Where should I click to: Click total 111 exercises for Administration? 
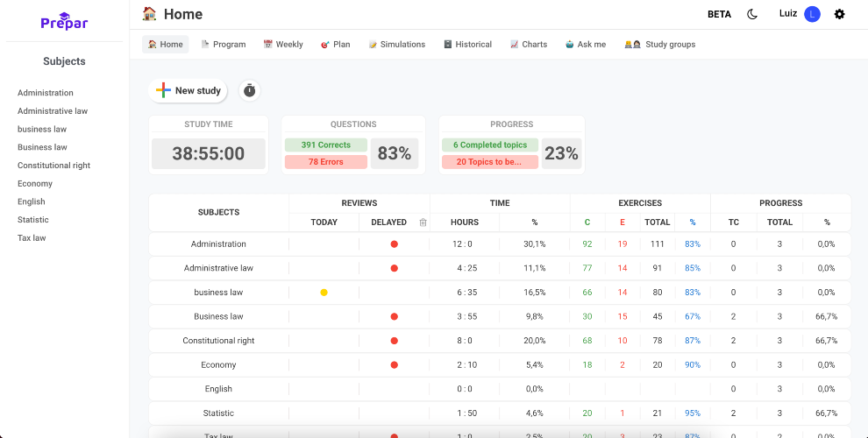[657, 244]
